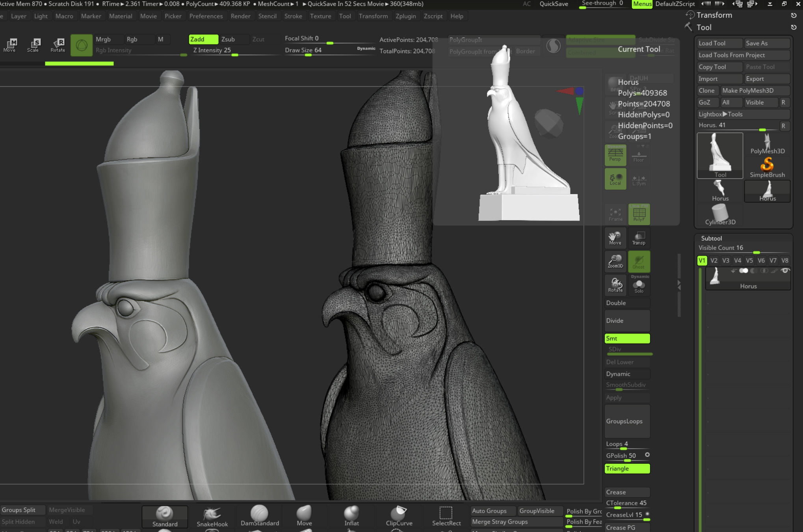Select the Rotate transform icon in top shelf
The width and height of the screenshot is (803, 532).
pos(58,45)
